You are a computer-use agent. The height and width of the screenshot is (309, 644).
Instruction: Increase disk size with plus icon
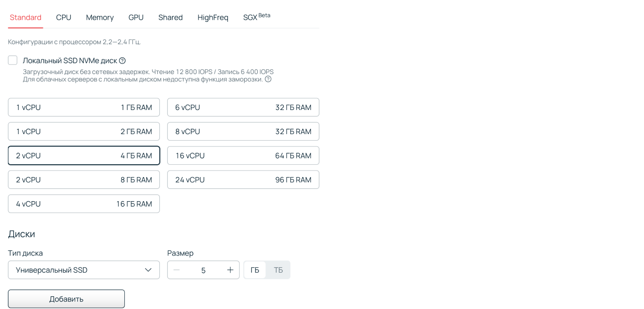[230, 270]
